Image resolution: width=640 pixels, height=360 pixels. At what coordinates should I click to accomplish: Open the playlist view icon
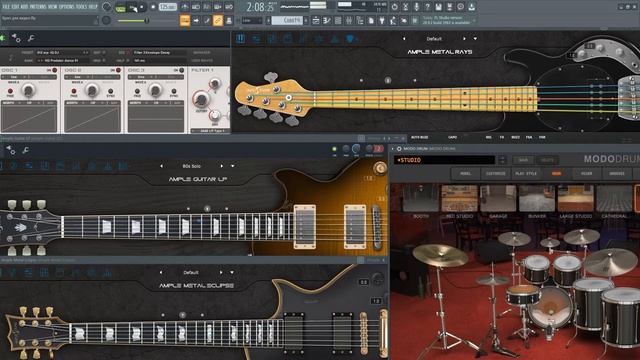316,20
